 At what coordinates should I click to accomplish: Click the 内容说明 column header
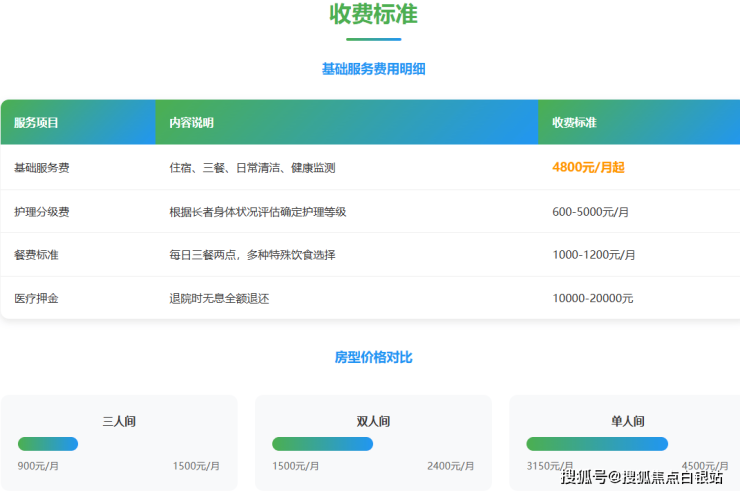click(191, 123)
